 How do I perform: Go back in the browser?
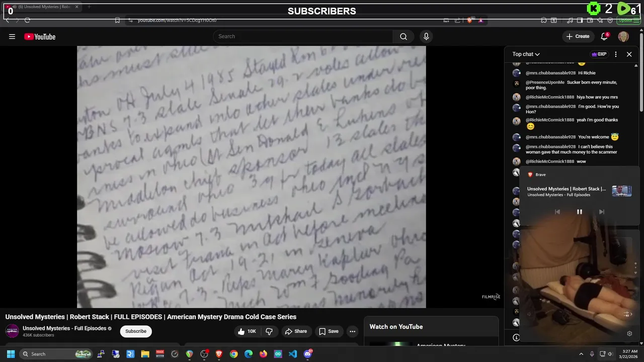point(8,20)
